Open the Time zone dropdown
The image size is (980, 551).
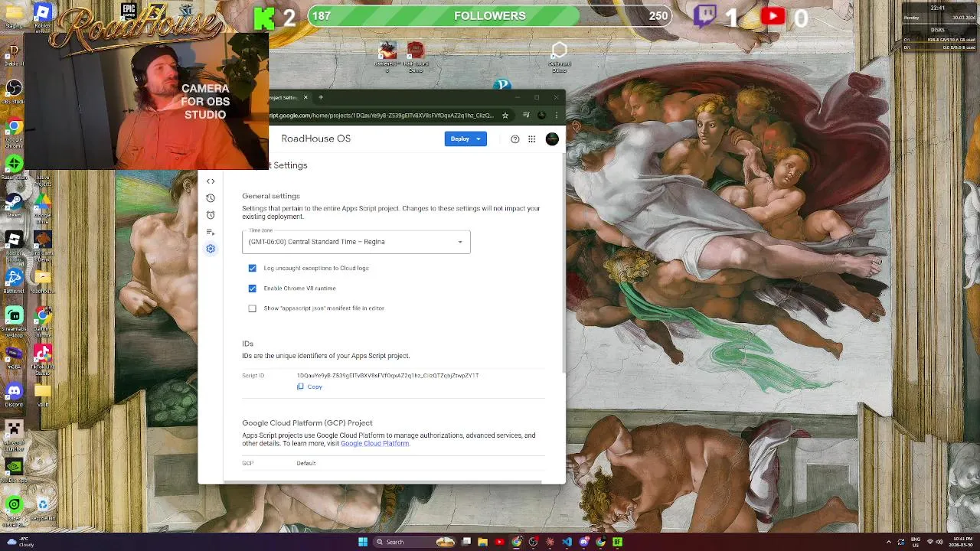[x=356, y=242]
